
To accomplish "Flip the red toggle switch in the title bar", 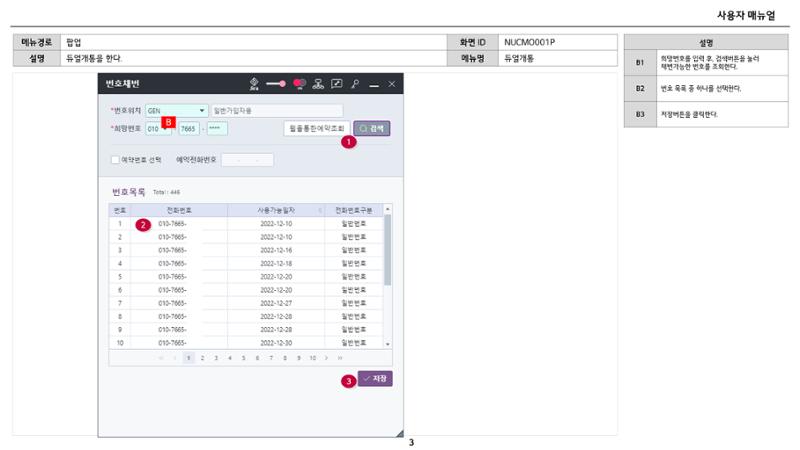I will coord(299,84).
